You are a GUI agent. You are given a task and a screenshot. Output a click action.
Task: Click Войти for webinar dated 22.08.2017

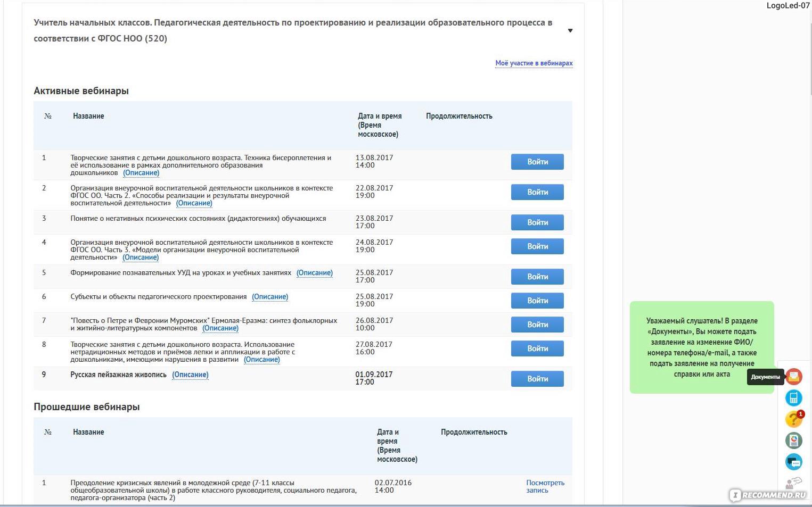point(537,192)
